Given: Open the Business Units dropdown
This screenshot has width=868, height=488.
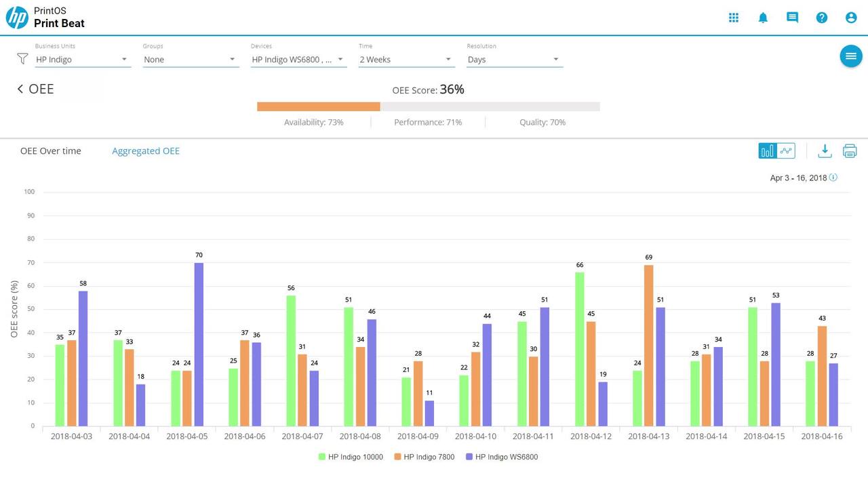Looking at the screenshot, I should point(83,60).
